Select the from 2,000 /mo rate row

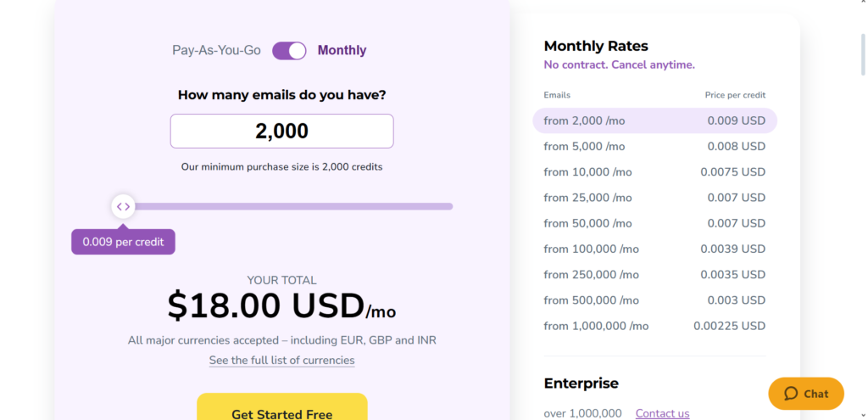pos(655,120)
